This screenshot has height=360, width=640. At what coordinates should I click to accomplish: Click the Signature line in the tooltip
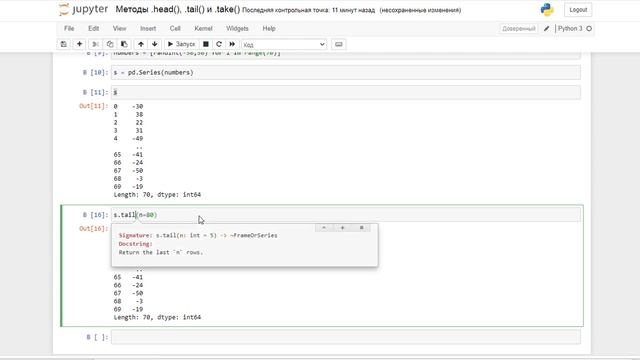(198, 236)
